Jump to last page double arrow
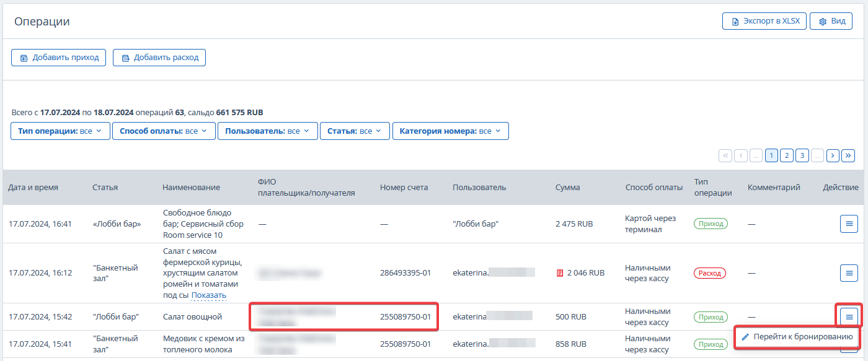This screenshot has width=868, height=361. coord(849,155)
